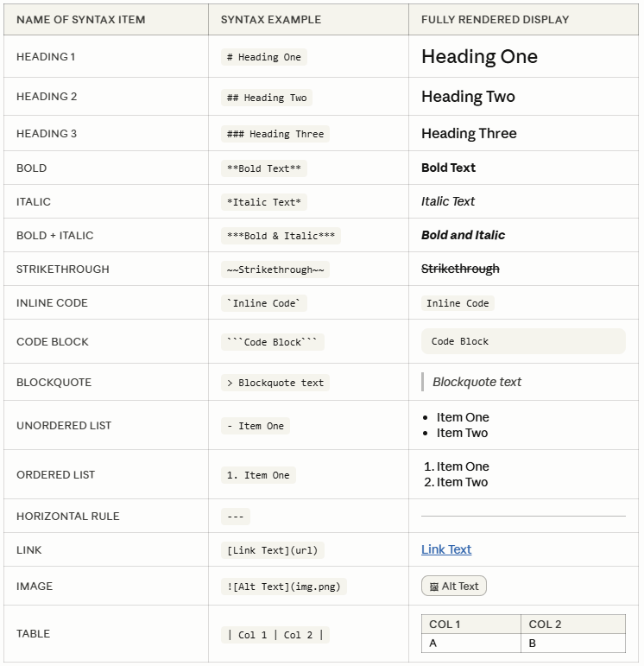This screenshot has width=644, height=666.
Task: Click the '1. Item One' syntax example
Action: pos(258,475)
